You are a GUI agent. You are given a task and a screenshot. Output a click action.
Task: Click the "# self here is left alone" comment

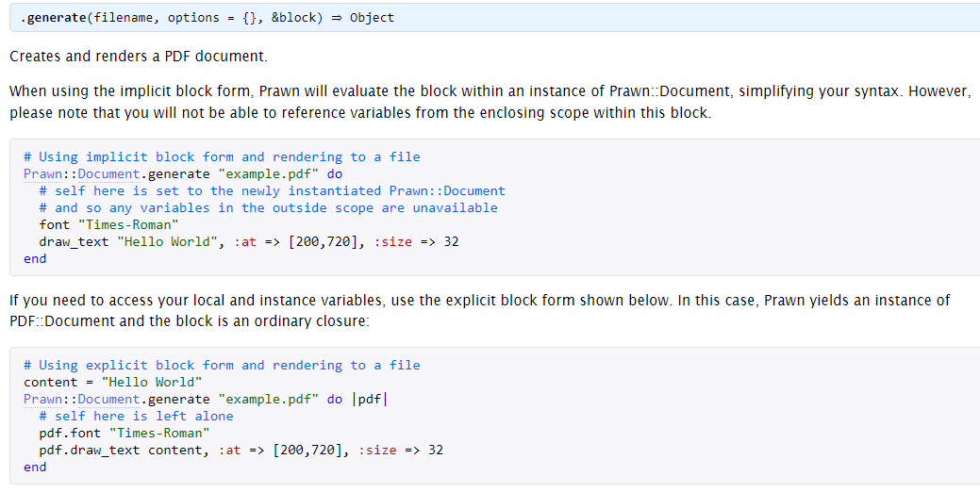point(136,416)
